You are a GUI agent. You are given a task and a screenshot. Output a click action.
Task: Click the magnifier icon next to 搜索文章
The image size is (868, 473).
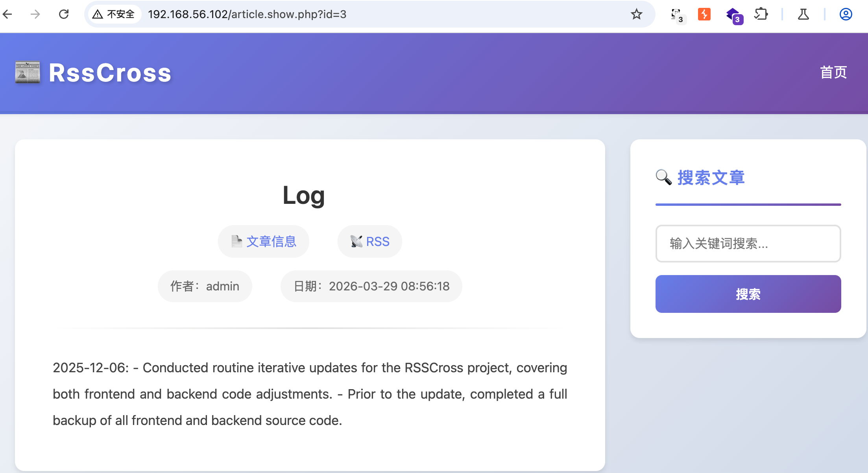664,177
